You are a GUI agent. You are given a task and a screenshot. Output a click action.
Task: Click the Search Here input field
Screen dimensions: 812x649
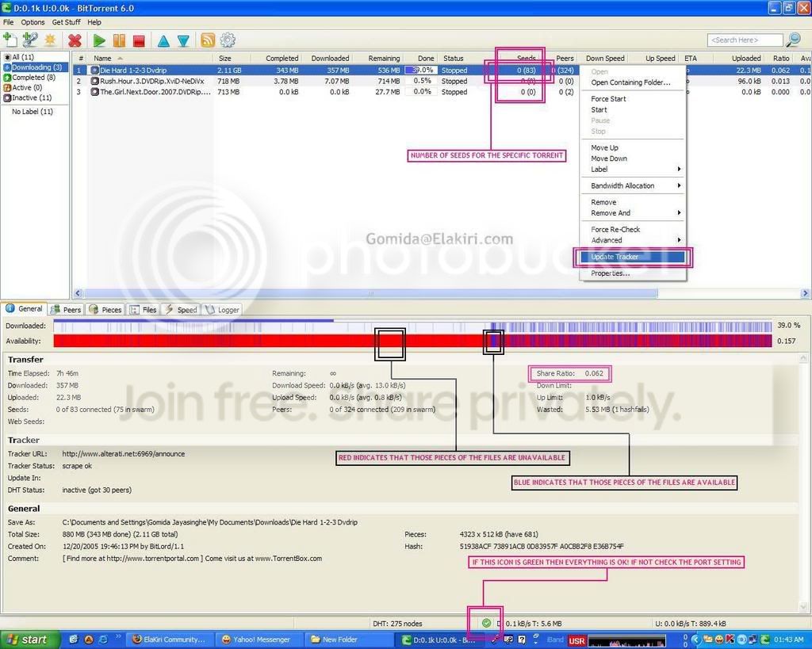tap(745, 40)
